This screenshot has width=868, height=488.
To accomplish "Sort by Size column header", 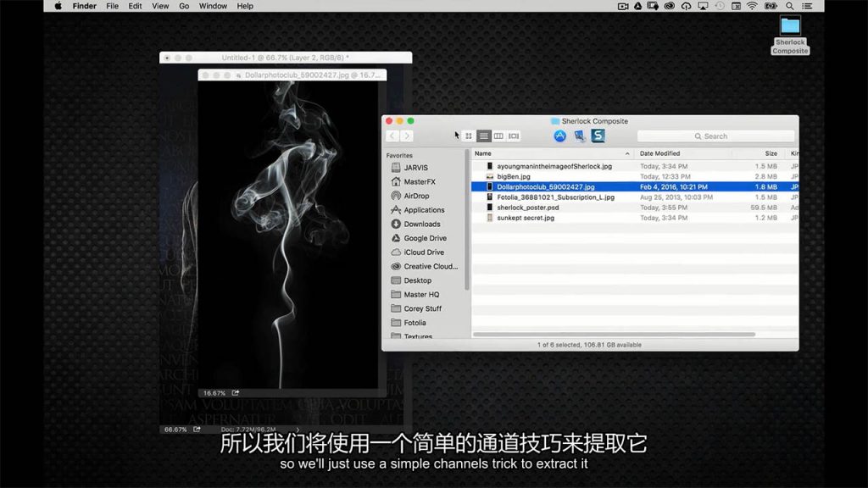I will point(771,153).
